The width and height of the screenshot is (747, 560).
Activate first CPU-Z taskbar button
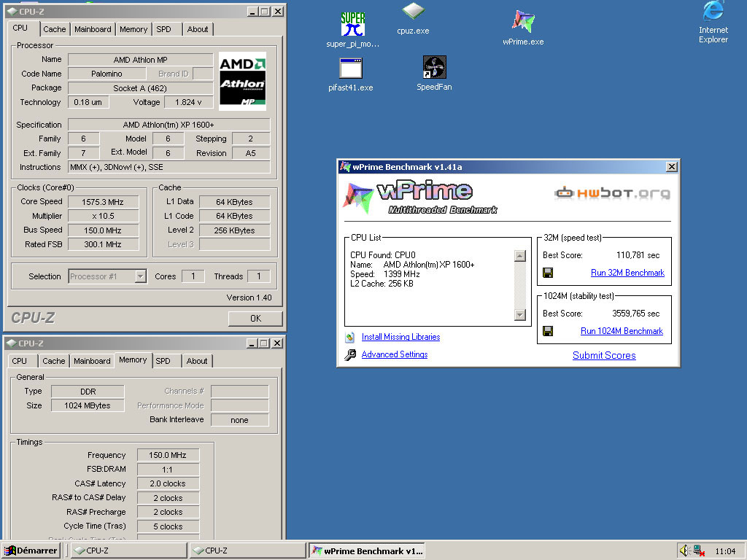(129, 551)
